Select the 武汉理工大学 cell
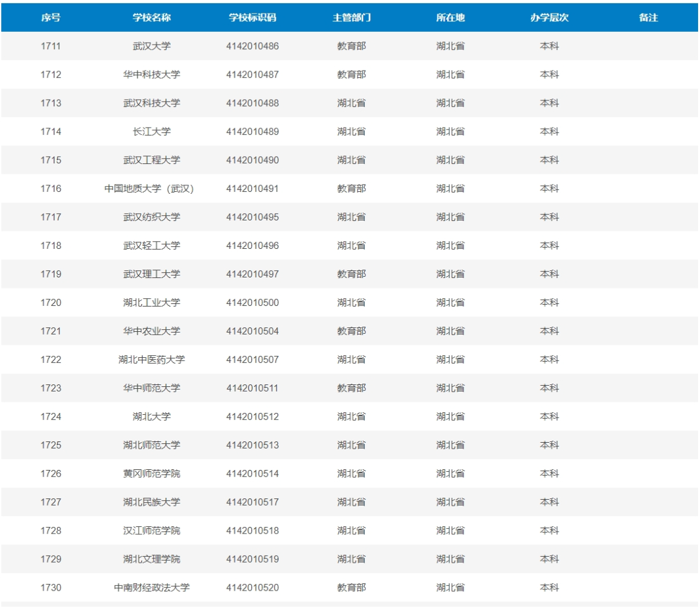 tap(151, 274)
